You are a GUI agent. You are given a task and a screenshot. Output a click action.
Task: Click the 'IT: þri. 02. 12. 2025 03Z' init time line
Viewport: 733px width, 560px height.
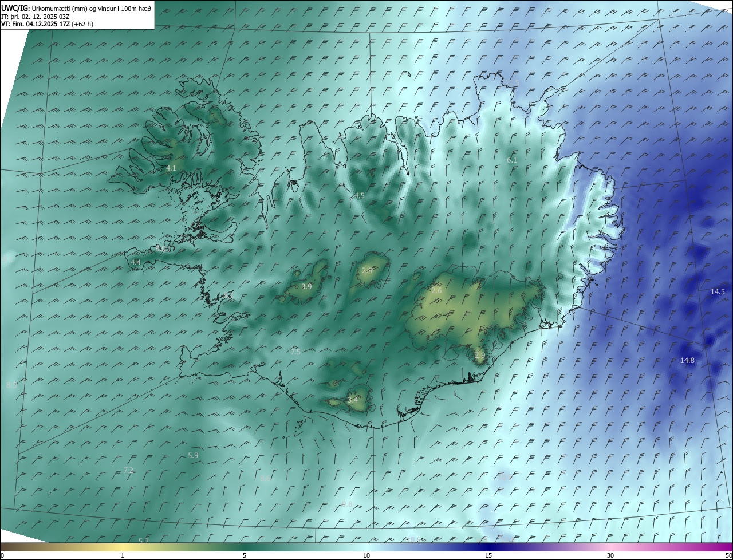click(36, 16)
